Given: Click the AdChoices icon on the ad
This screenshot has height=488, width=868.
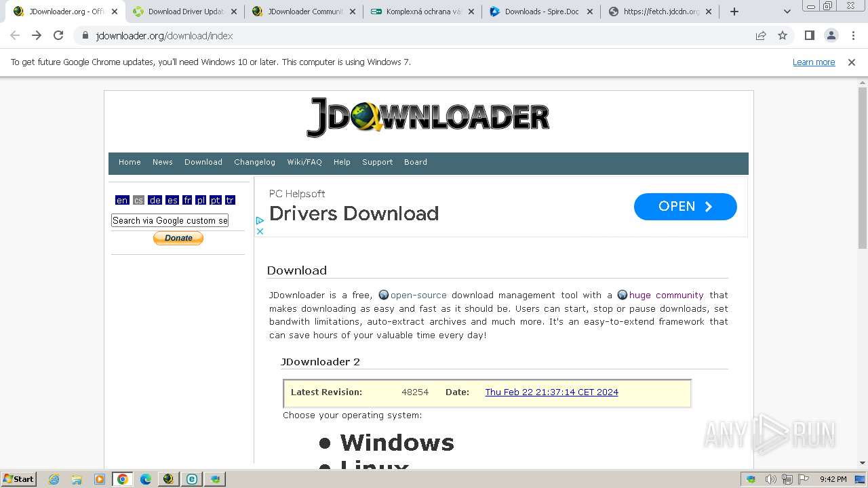Looking at the screenshot, I should (260, 221).
